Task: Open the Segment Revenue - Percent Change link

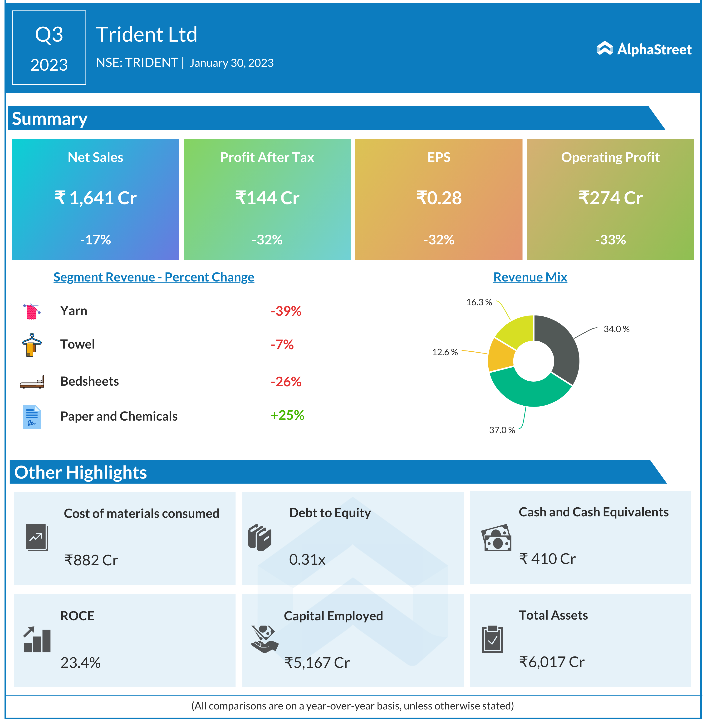Action: (x=154, y=277)
